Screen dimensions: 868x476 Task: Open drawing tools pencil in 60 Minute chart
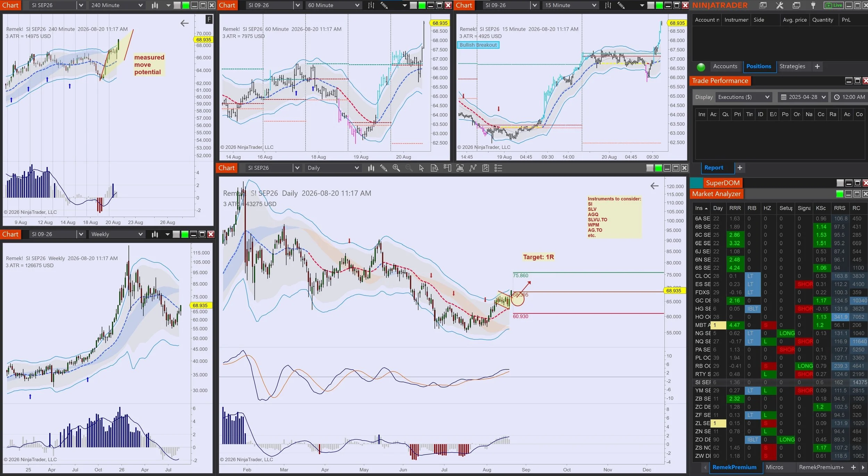(x=384, y=5)
